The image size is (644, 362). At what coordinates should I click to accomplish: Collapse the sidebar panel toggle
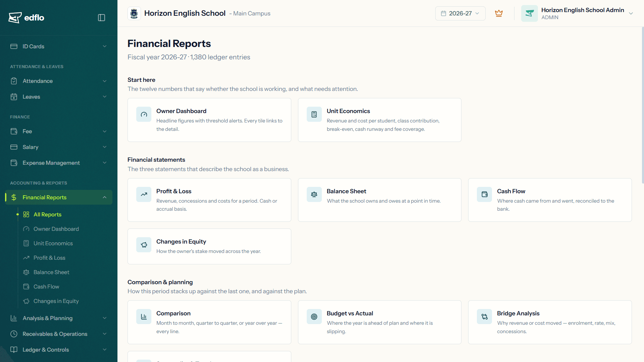(x=101, y=17)
